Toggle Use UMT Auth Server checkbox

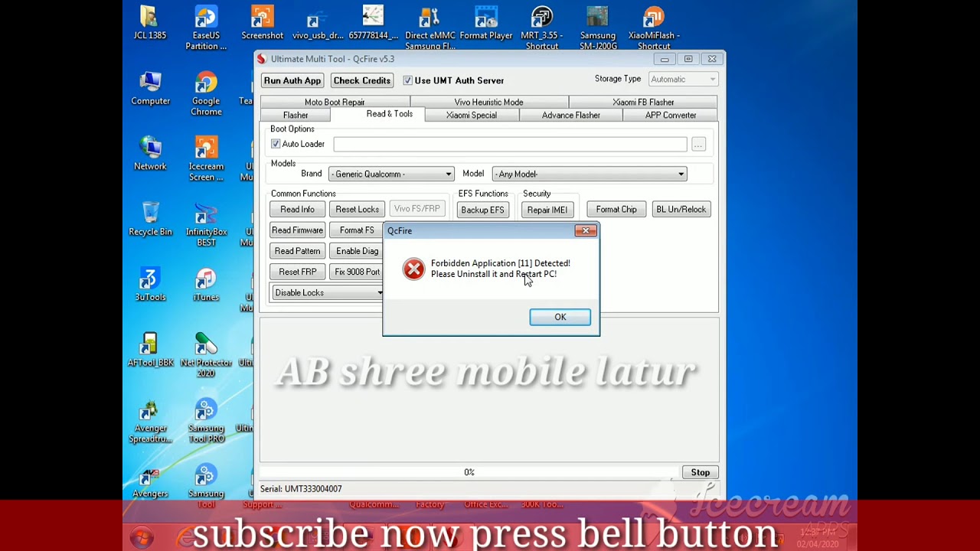(407, 80)
